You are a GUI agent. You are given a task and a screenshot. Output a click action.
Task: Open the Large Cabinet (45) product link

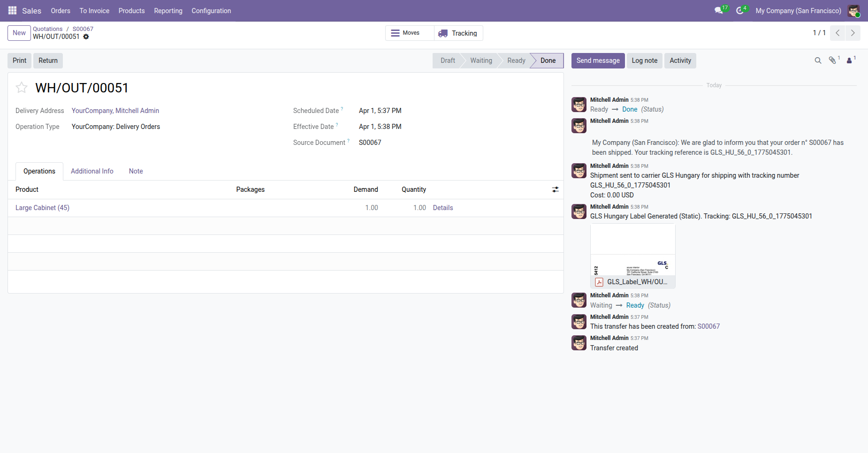[x=42, y=208]
